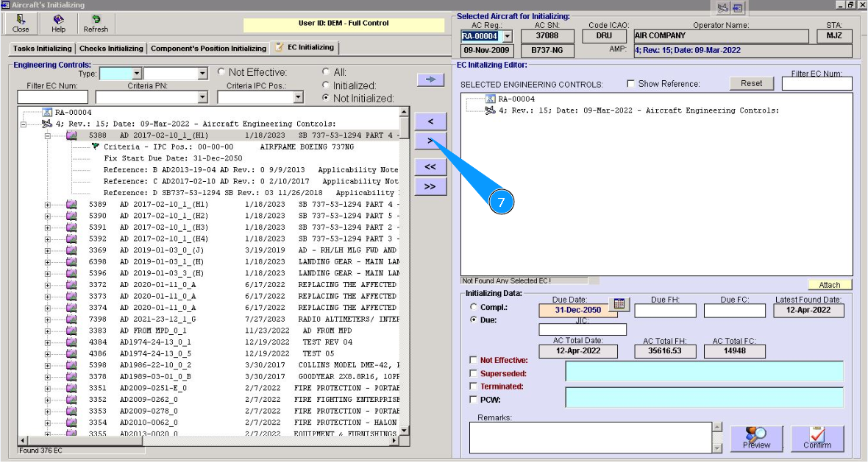The width and height of the screenshot is (868, 466).
Task: Click the Refresh toolbar icon
Action: (96, 23)
